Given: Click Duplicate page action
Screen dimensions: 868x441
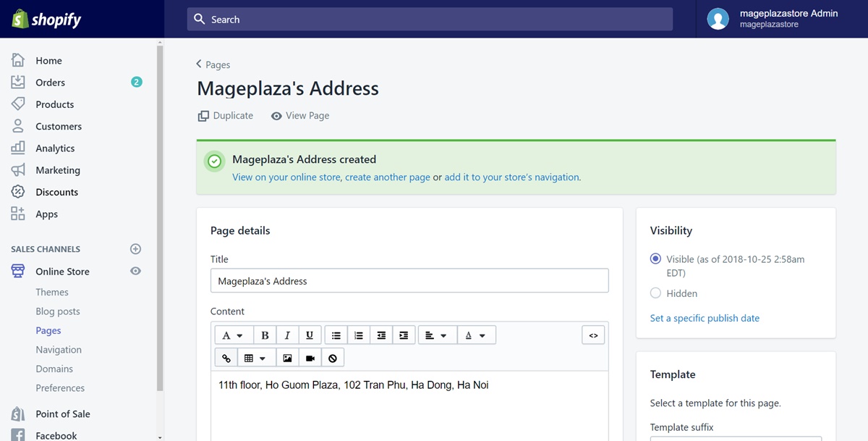Looking at the screenshot, I should coord(226,115).
